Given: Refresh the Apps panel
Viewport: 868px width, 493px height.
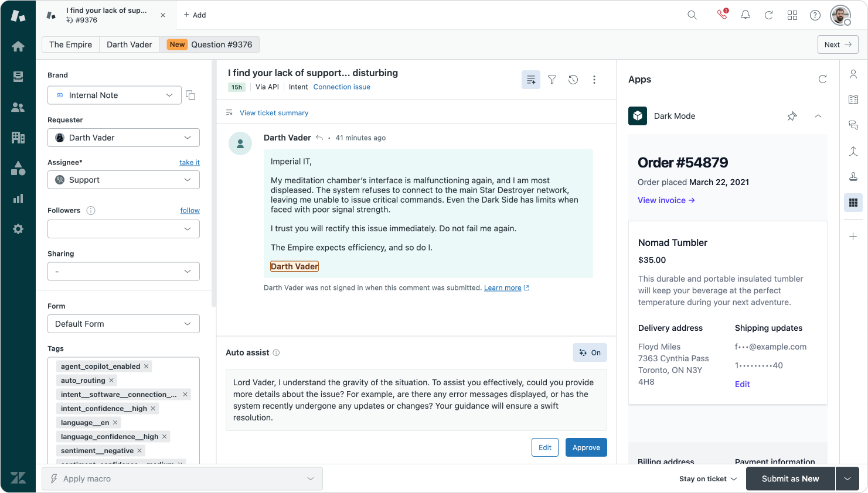Looking at the screenshot, I should point(823,79).
